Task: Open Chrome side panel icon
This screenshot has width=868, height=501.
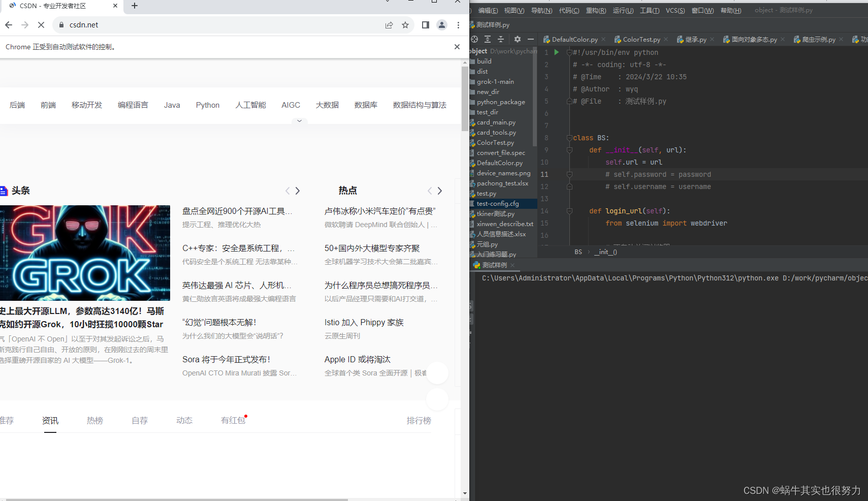Action: (x=425, y=24)
